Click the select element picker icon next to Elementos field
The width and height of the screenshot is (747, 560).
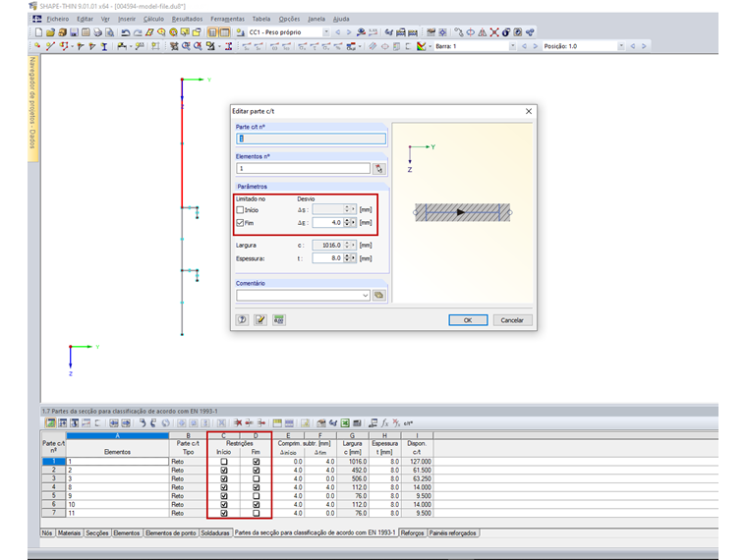tap(379, 169)
